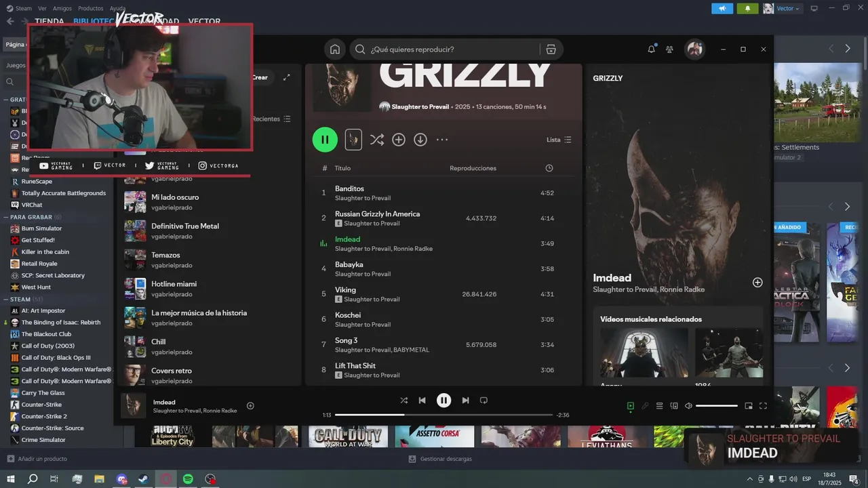The width and height of the screenshot is (868, 488).
Task: Open Productos menu in Steam
Action: (90, 8)
